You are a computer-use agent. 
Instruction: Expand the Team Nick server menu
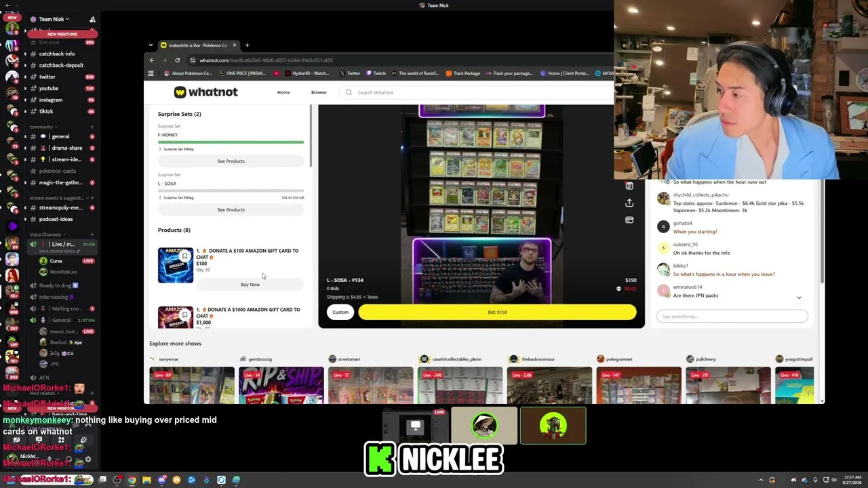click(x=54, y=19)
